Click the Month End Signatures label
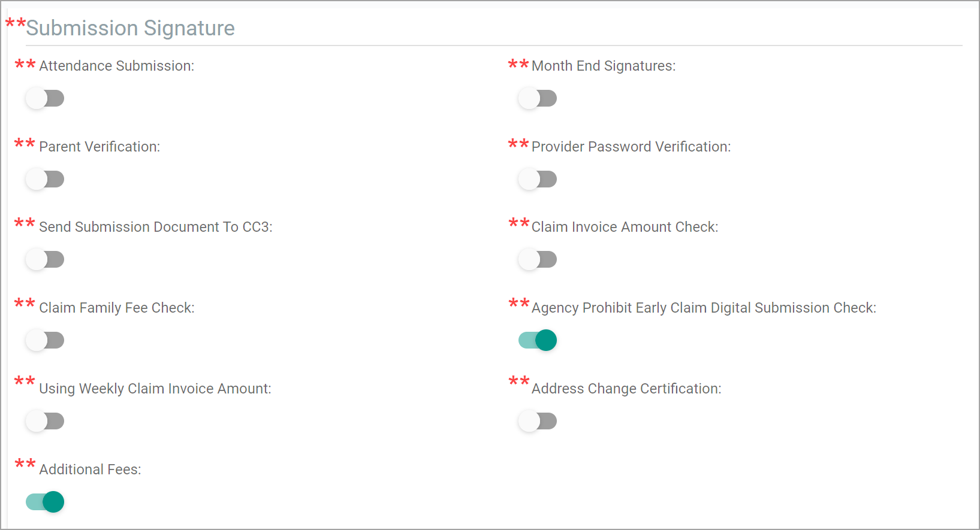The width and height of the screenshot is (980, 530). tap(604, 66)
